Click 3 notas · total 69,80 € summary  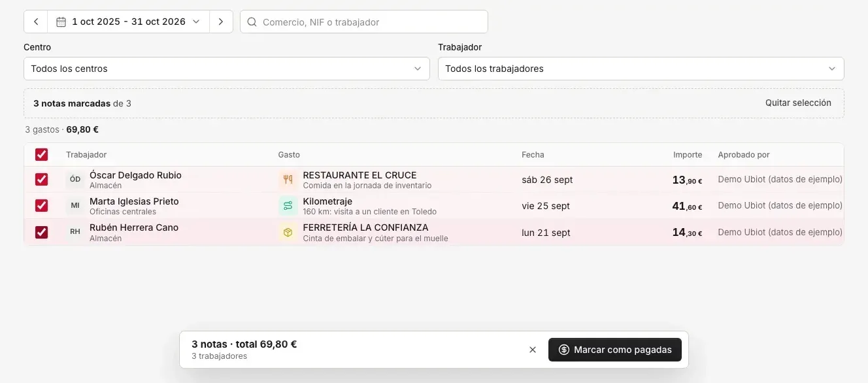pos(244,344)
